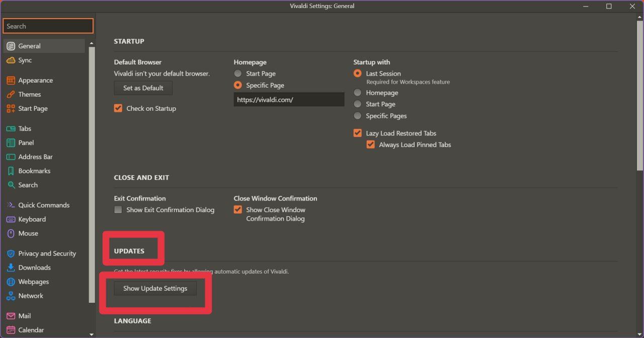Click the Privacy and Security shield icon
The height and width of the screenshot is (338, 644).
pyautogui.click(x=11, y=253)
